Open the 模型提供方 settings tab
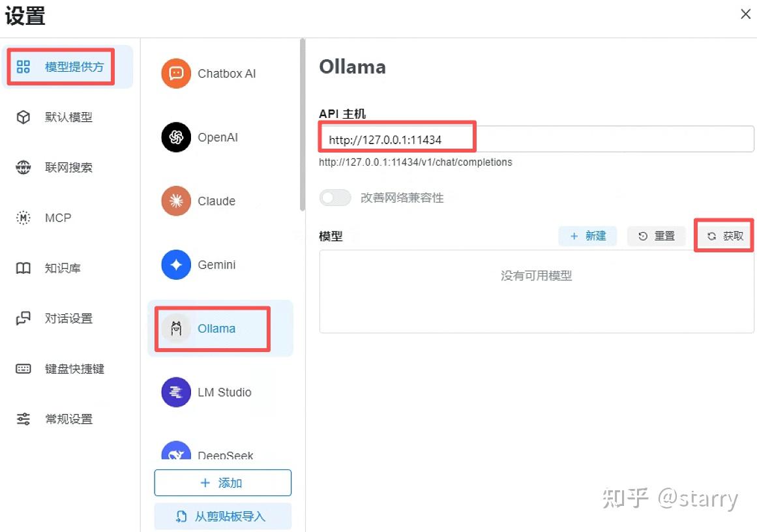Screen dimensions: 757x532 click(67, 66)
